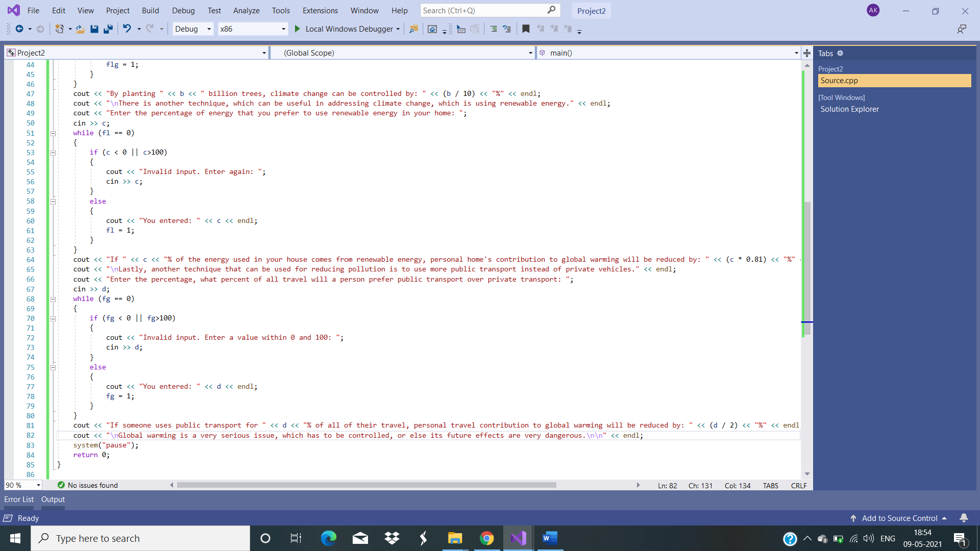The width and height of the screenshot is (980, 551).
Task: Click the Find in Files icon
Action: (413, 29)
